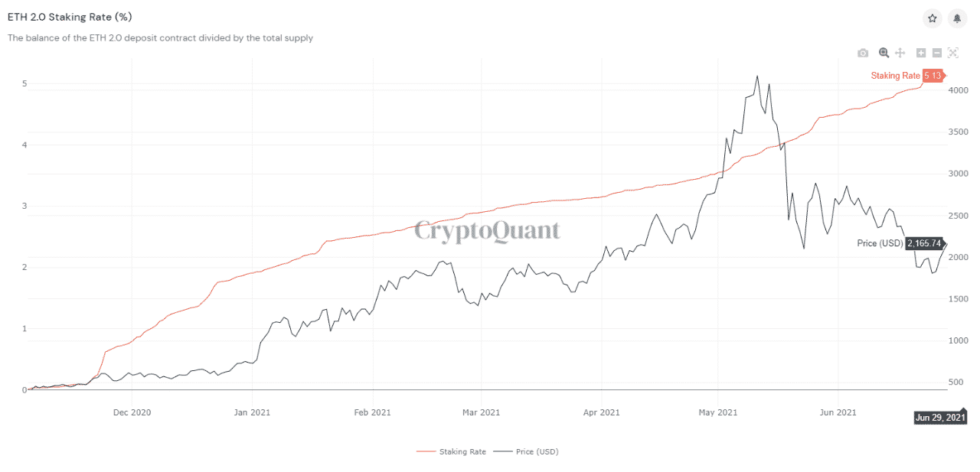
Task: Zoom in with the plus icon
Action: tap(921, 53)
